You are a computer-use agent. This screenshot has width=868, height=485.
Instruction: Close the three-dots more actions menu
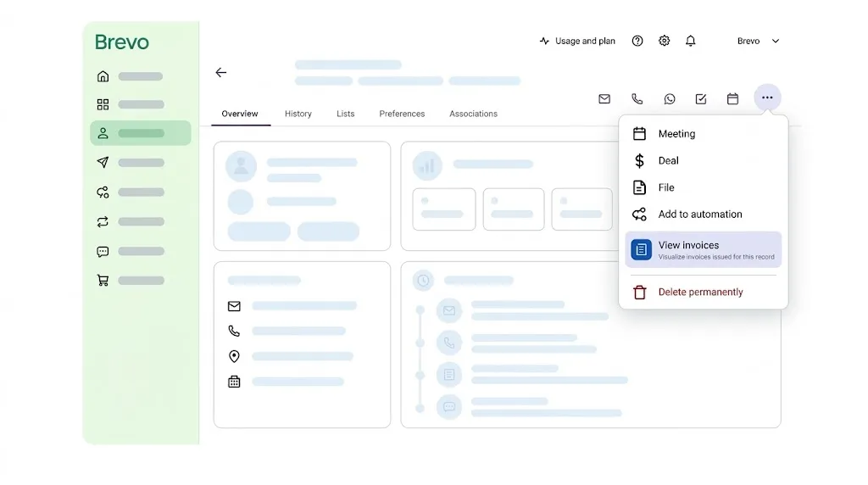point(767,98)
